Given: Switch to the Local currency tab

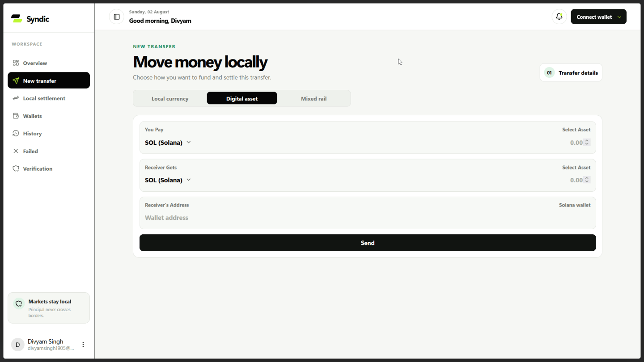Looking at the screenshot, I should [170, 98].
